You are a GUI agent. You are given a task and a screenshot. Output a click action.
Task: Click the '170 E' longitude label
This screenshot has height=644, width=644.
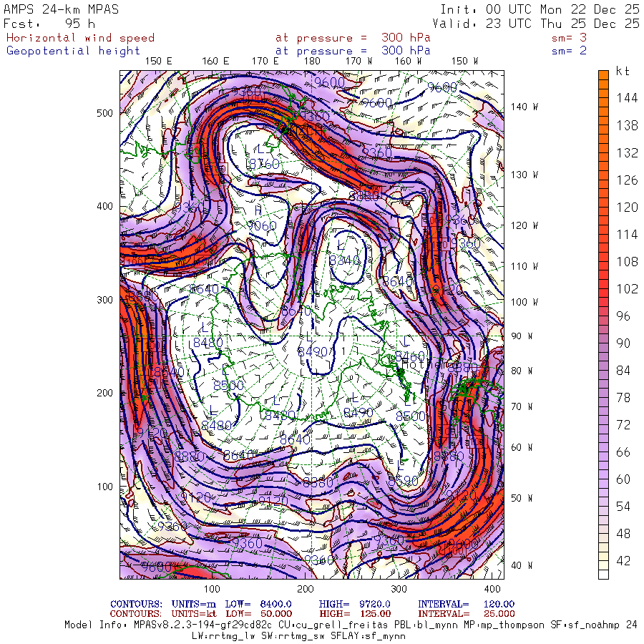point(265,62)
